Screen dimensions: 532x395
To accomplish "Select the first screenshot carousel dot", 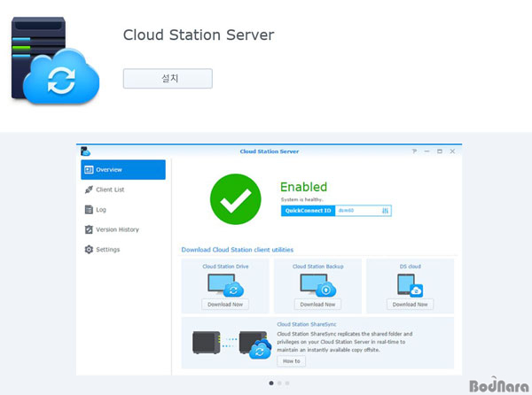I will (x=271, y=383).
